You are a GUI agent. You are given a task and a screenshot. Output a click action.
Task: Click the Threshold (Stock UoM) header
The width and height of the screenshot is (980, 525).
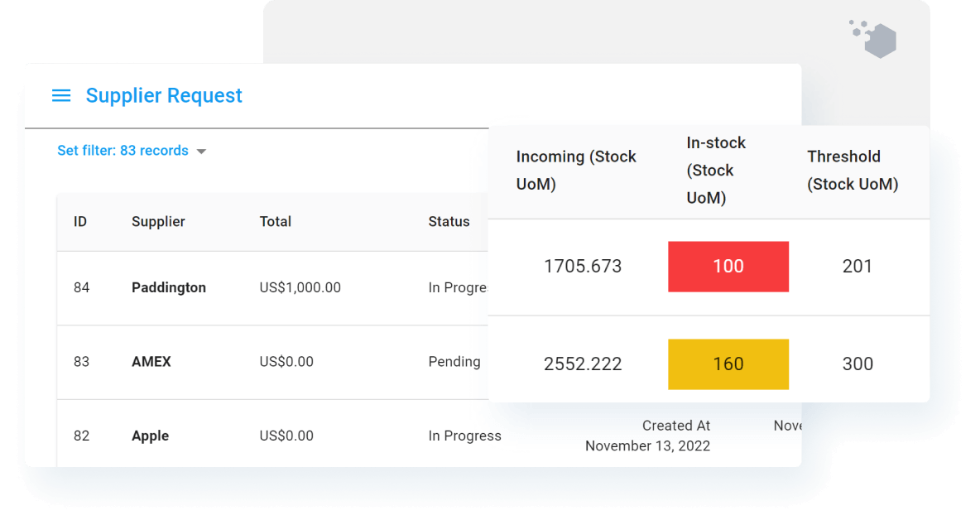pos(853,170)
